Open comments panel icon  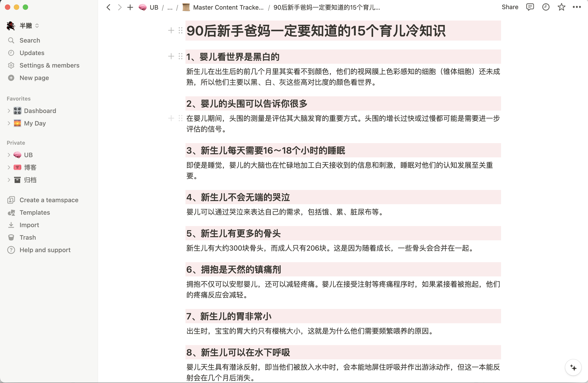pos(530,7)
